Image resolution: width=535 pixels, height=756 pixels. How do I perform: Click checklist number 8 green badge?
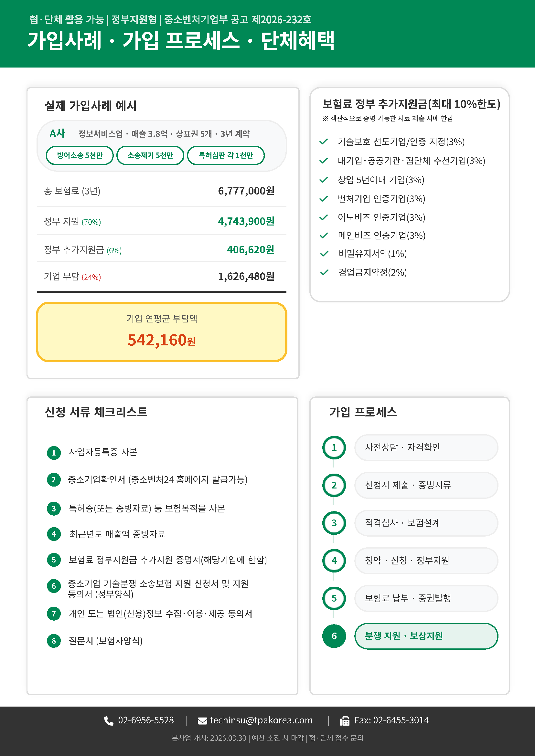[54, 641]
